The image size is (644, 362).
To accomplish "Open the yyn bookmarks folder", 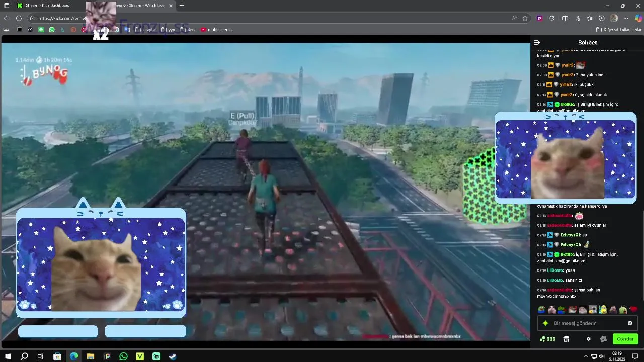I will 168,30.
